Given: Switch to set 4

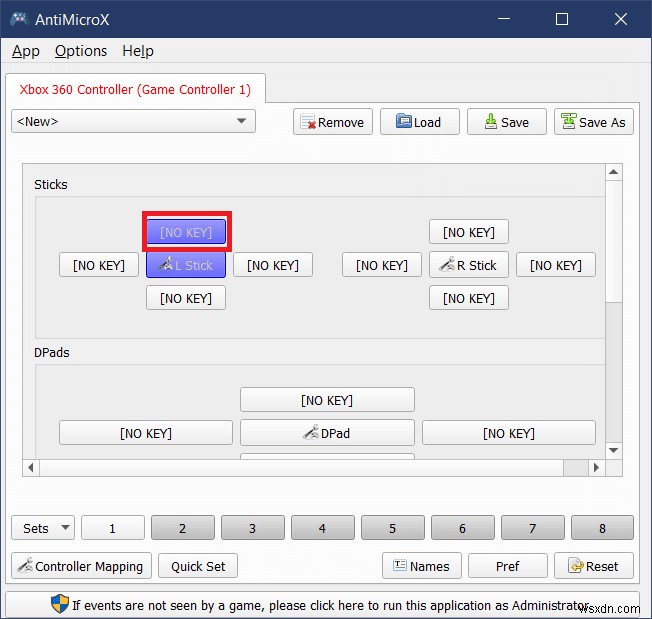Looking at the screenshot, I should [323, 528].
